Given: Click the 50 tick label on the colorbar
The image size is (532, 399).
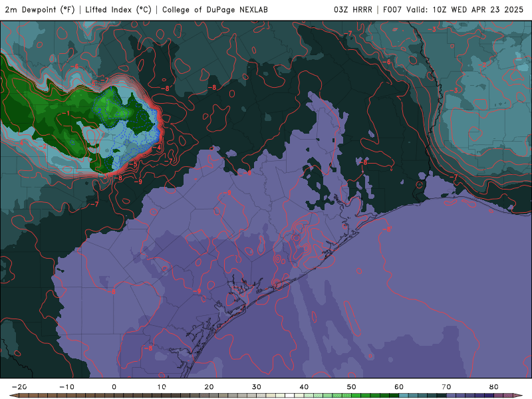Looking at the screenshot, I should [x=352, y=387].
